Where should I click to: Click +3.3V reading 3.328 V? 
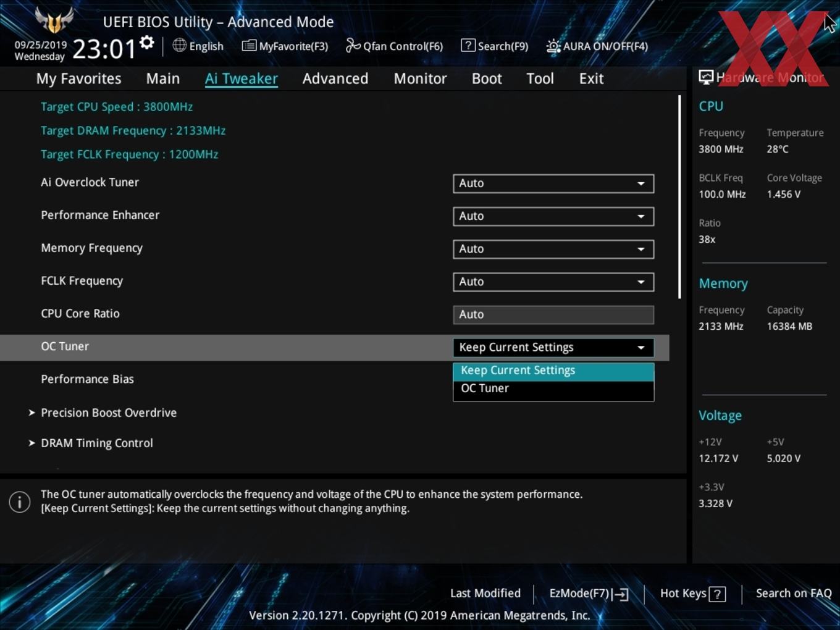(x=715, y=504)
